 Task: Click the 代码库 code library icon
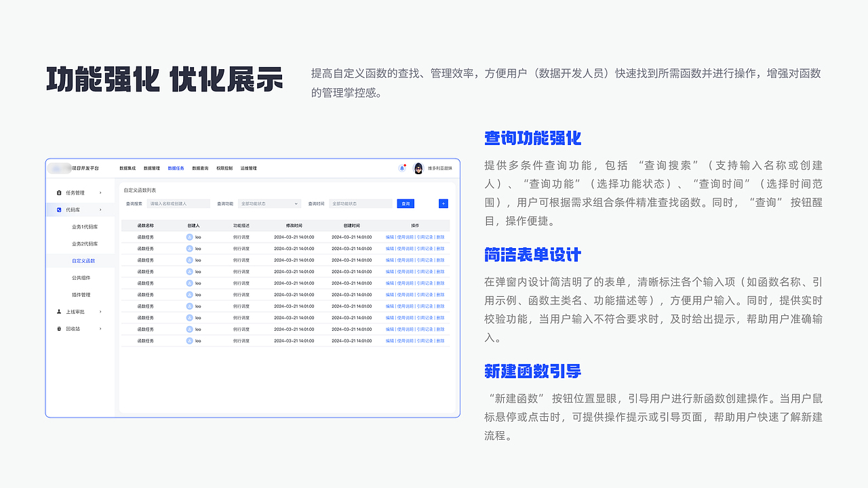[59, 209]
